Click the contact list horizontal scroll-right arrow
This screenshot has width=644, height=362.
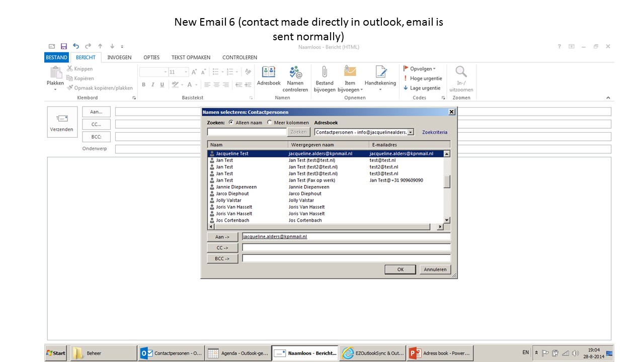click(440, 227)
